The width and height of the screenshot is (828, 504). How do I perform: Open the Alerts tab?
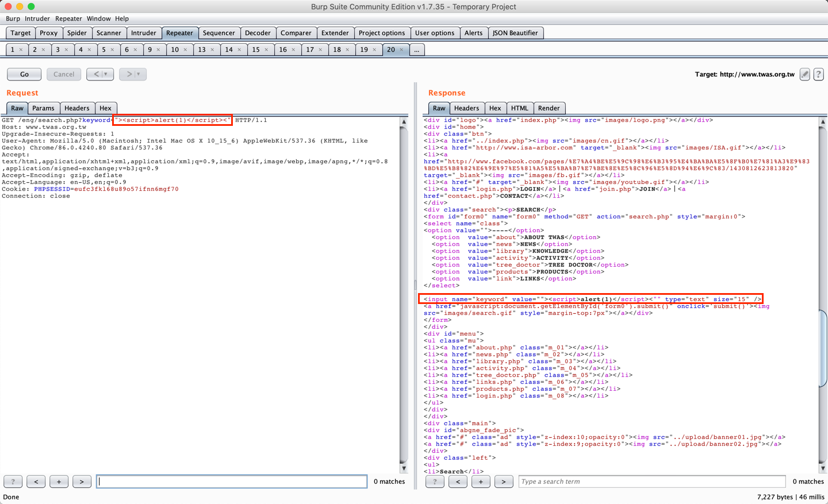(474, 33)
